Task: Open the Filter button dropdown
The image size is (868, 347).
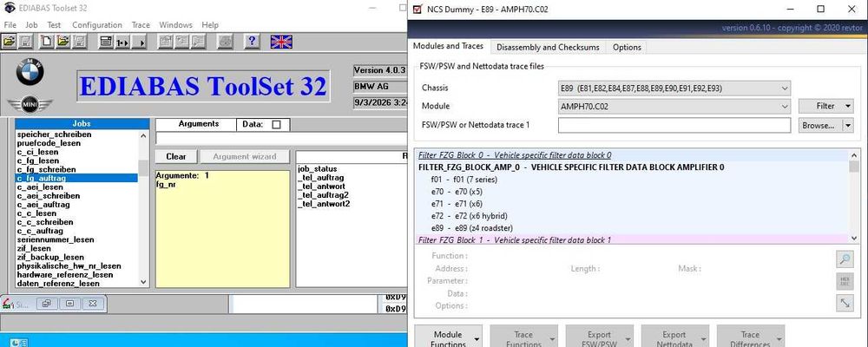Action: pyautogui.click(x=826, y=106)
